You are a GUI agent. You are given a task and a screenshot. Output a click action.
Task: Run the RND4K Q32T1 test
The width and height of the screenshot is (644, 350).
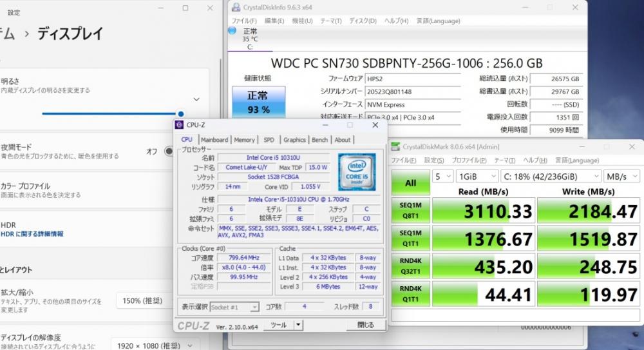coord(410,266)
